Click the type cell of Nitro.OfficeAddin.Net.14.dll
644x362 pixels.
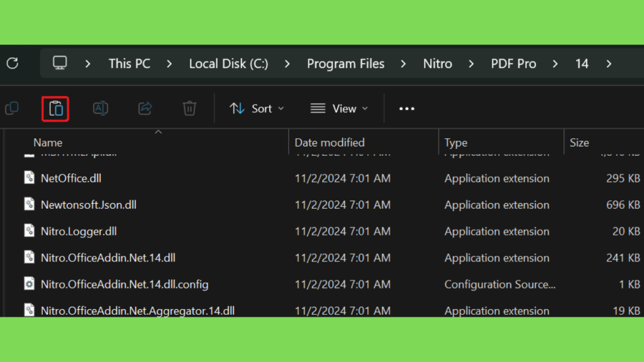497,258
